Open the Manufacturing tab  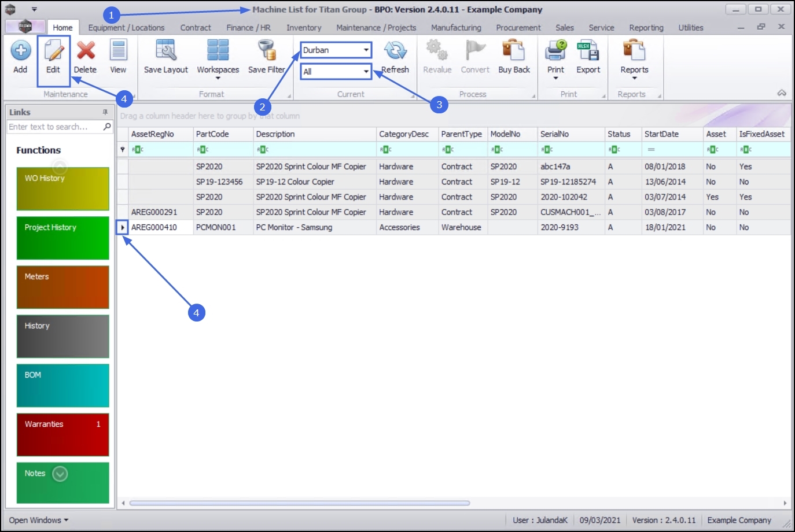pyautogui.click(x=456, y=27)
